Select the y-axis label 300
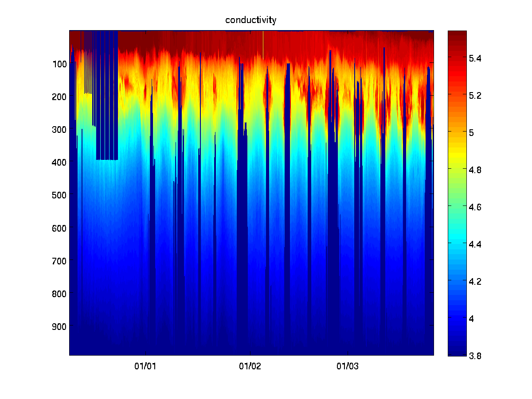Viewport: 532px width, 399px height. (59, 130)
